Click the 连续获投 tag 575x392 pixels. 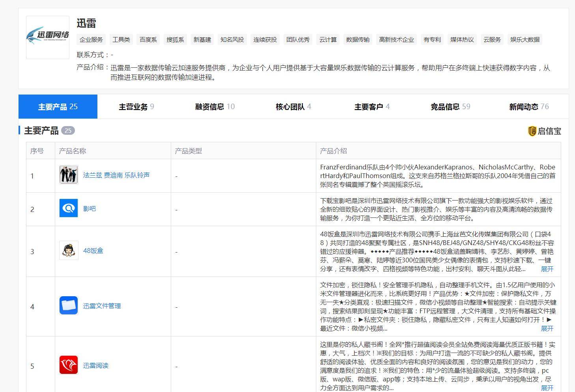[265, 39]
